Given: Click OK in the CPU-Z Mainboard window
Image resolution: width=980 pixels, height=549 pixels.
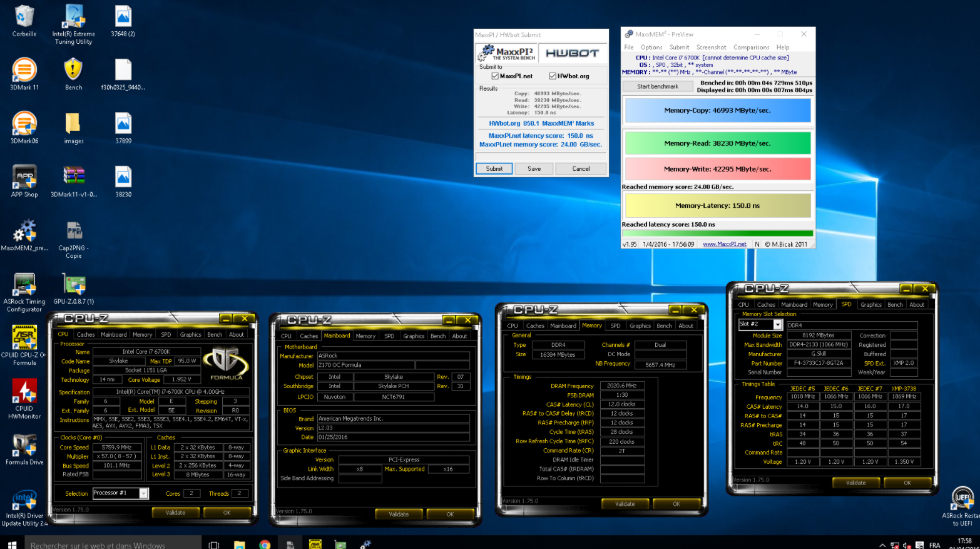Looking at the screenshot, I should tap(450, 514).
